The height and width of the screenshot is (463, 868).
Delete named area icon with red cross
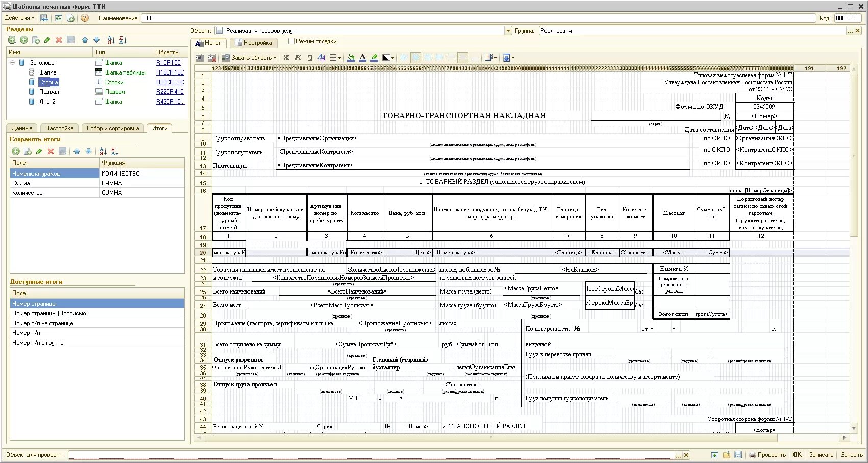[212, 58]
